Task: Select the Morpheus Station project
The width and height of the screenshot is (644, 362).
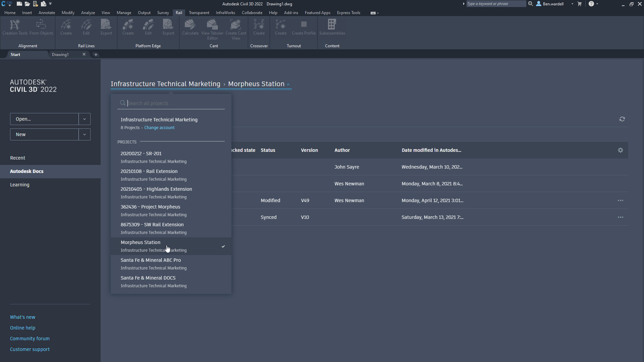Action: (x=171, y=246)
